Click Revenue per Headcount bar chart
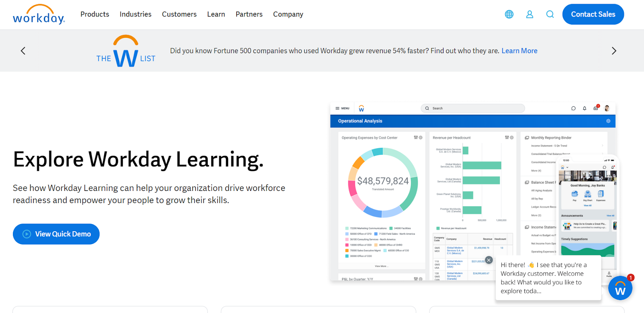This screenshot has height=313, width=644. tap(472, 182)
